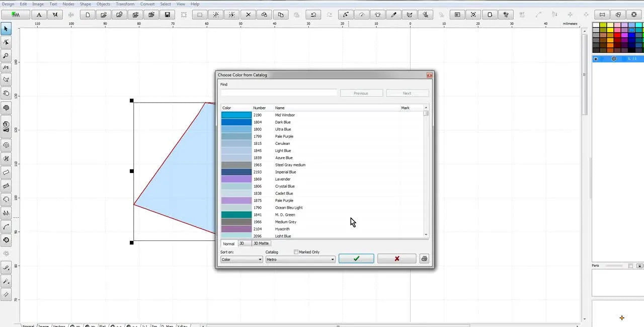Click the Next button in the dialog
Screen dimensions: 644x327
click(407, 93)
